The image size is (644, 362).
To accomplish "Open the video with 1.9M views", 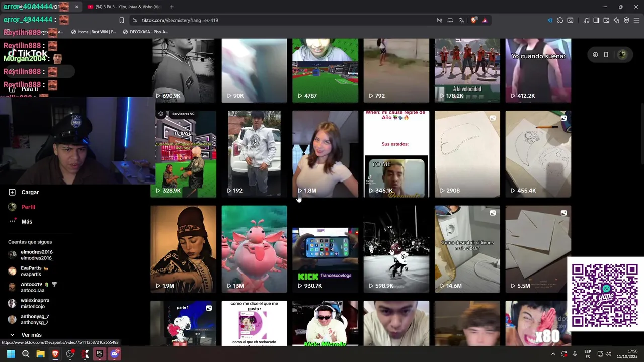I will [183, 249].
